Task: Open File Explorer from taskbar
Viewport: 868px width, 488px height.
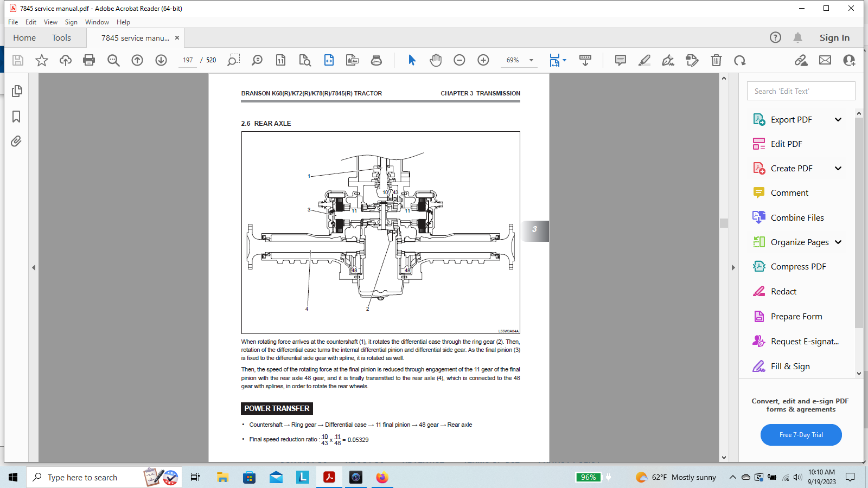Action: [x=222, y=477]
